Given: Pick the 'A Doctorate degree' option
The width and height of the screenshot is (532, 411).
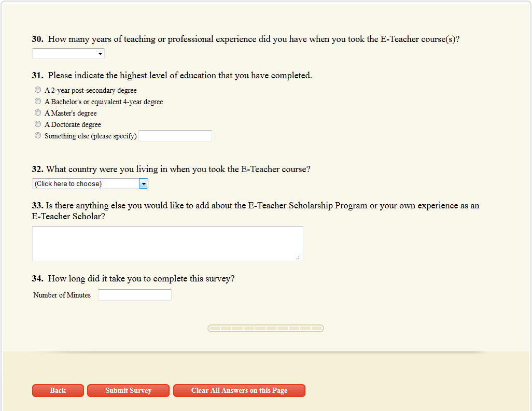Looking at the screenshot, I should (38, 124).
